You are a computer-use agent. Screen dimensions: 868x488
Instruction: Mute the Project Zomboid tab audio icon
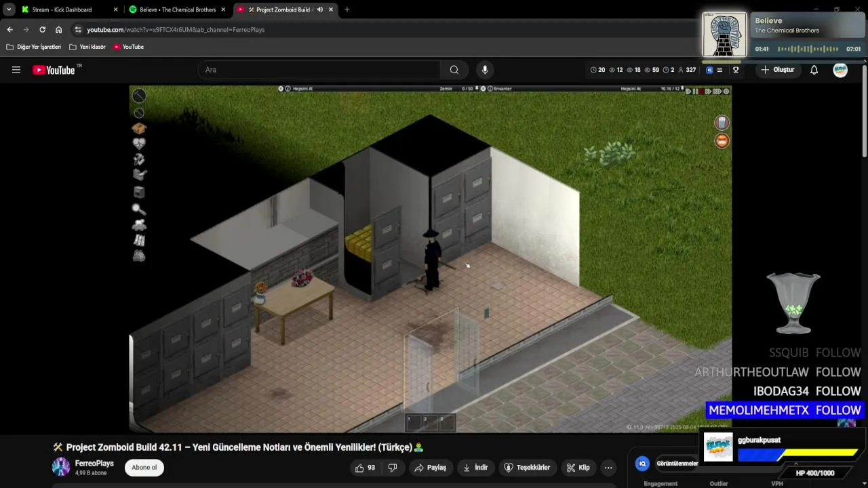point(319,9)
